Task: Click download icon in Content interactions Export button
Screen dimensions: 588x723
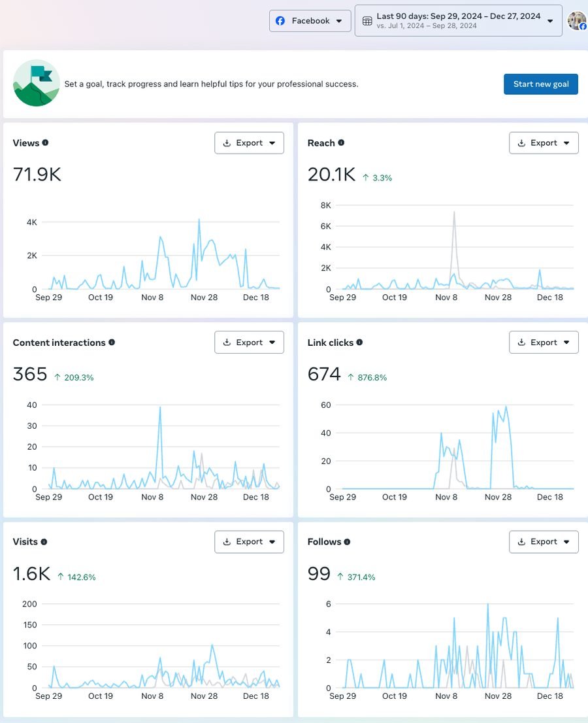Action: tap(227, 343)
